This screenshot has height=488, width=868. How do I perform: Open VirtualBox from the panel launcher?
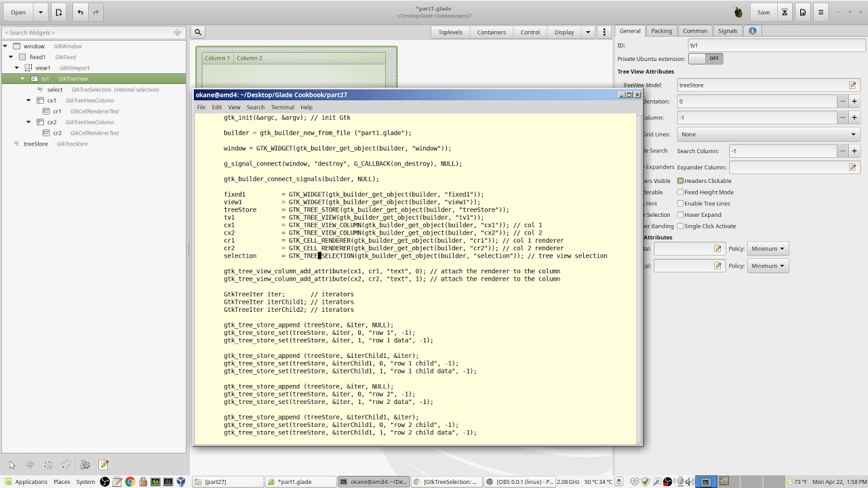click(x=181, y=482)
